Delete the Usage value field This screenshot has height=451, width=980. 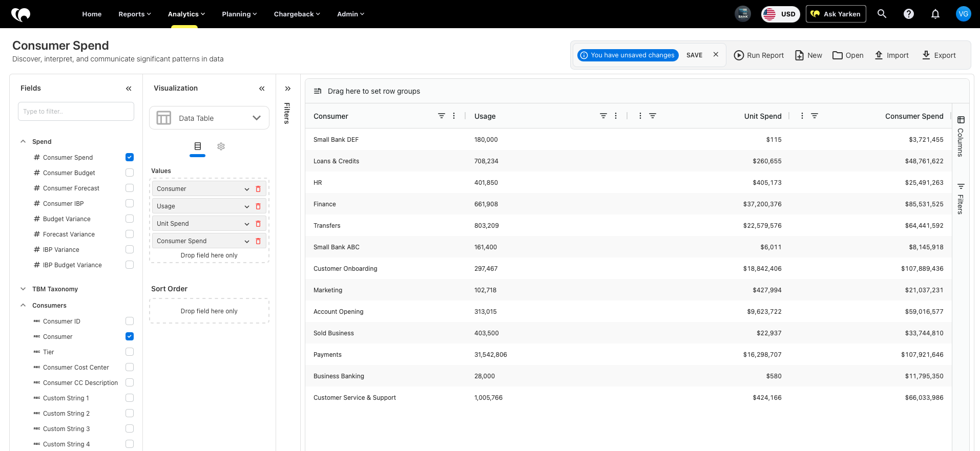click(258, 206)
